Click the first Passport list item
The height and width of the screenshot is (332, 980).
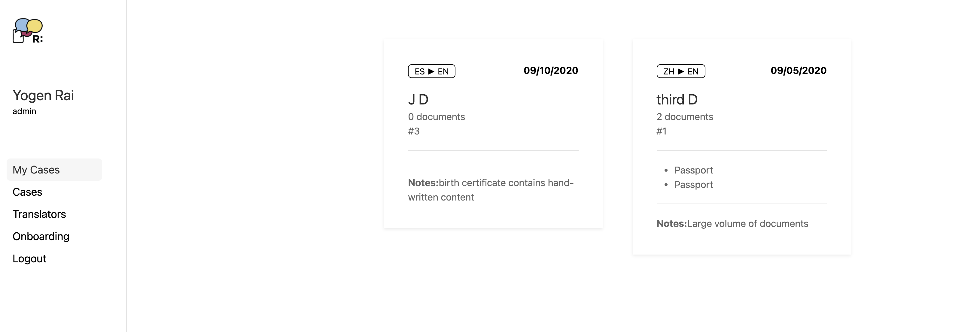click(693, 170)
